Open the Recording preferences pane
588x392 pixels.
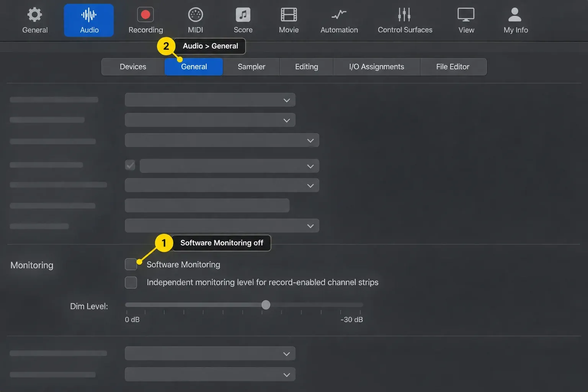pos(145,21)
